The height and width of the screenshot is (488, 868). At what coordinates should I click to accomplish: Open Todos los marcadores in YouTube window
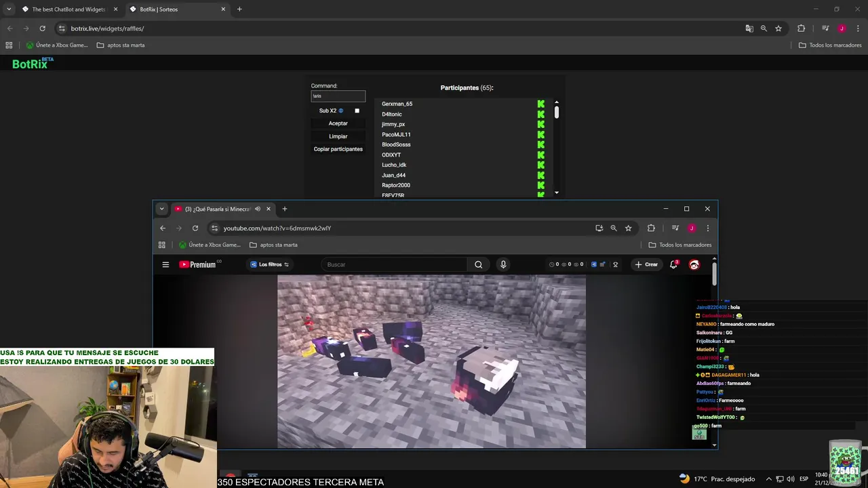680,245
